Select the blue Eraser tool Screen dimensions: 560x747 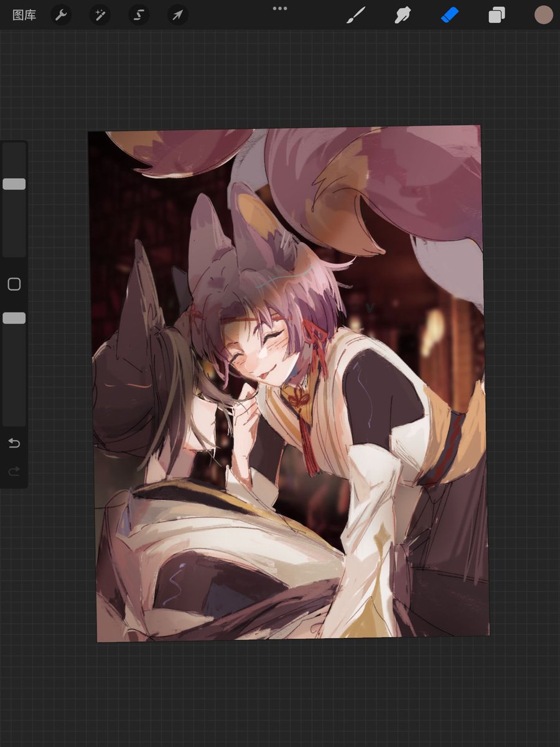point(449,15)
